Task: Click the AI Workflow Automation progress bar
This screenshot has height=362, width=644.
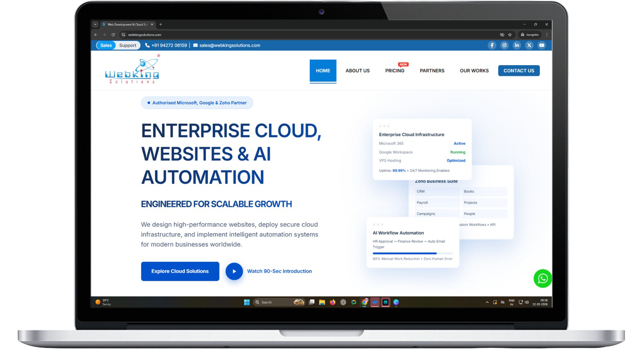Action: tap(412, 253)
